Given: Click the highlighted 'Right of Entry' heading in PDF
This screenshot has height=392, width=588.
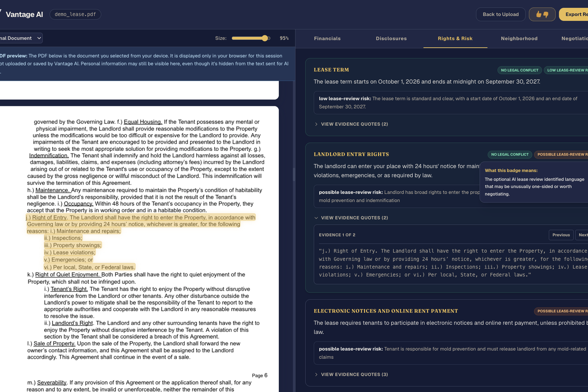Looking at the screenshot, I should point(50,218).
